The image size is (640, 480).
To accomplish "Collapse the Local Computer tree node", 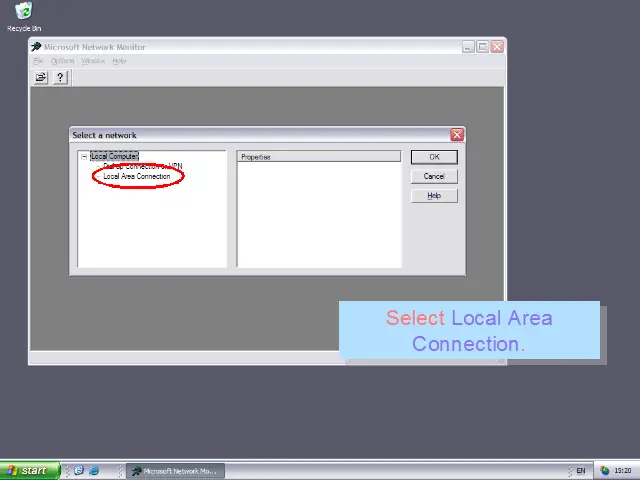I will (x=84, y=157).
